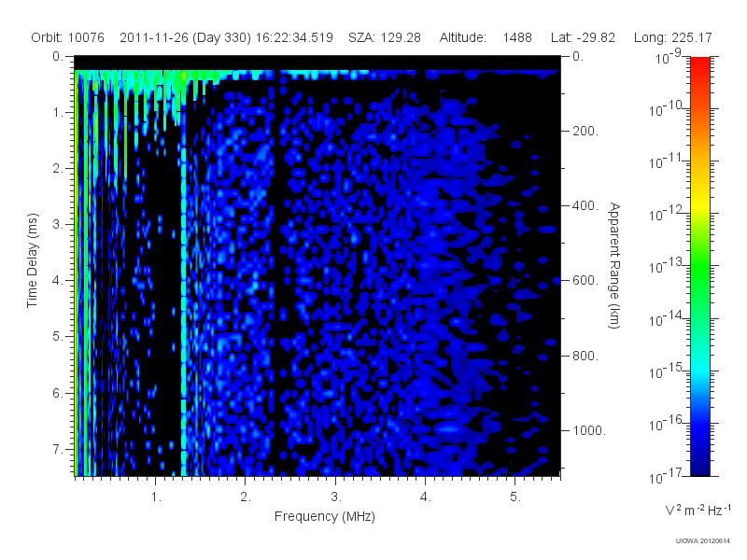Click the 'V² m⁻² Hz⁻¹' units label
The image size is (747, 560).
coord(698,510)
